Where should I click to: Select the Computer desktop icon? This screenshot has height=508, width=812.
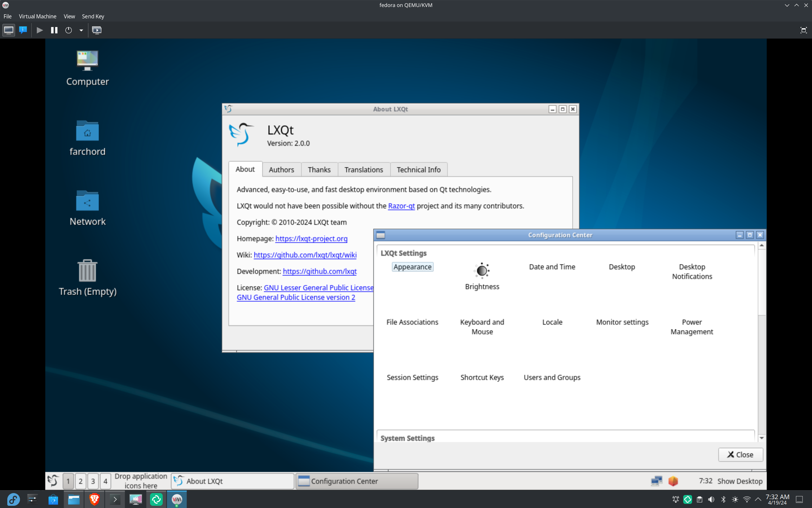click(88, 68)
